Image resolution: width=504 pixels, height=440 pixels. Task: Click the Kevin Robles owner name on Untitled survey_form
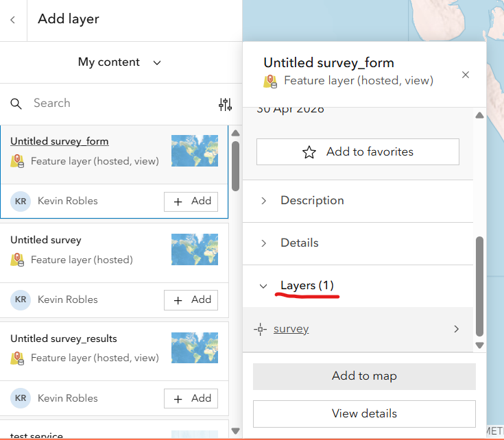[x=68, y=201]
